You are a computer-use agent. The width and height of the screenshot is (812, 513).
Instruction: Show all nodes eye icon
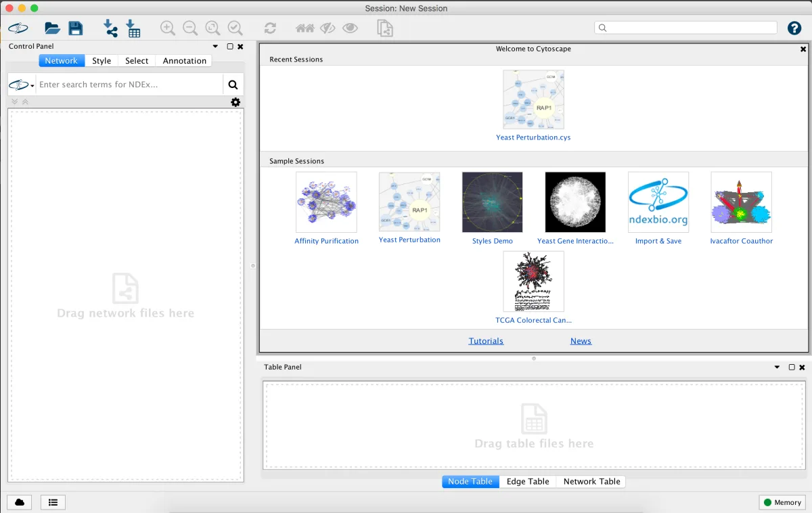coord(350,28)
